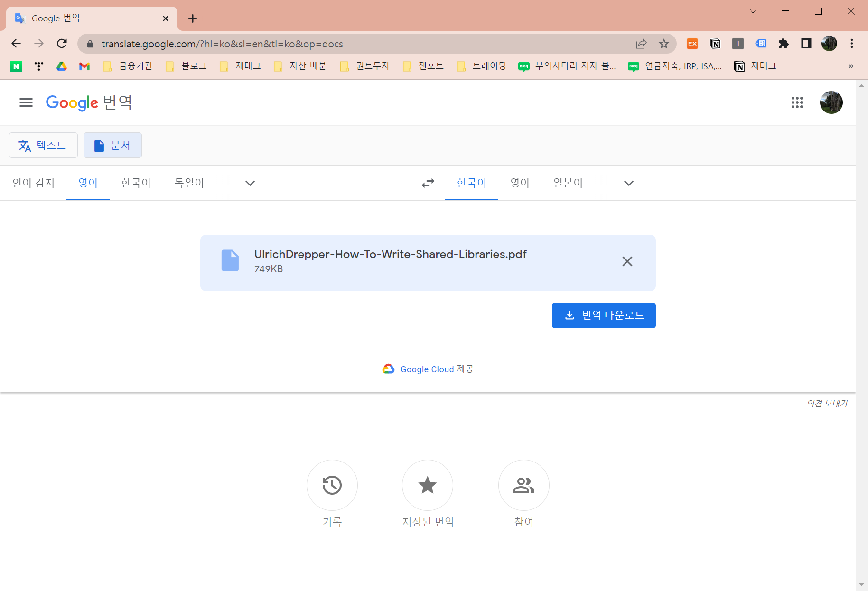The width and height of the screenshot is (868, 591).
Task: Open the 퀀트투자 bookmark folder
Action: click(365, 66)
